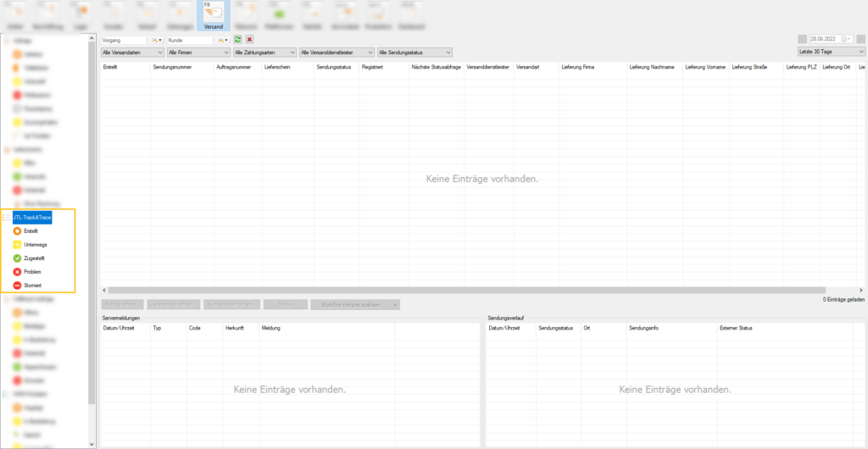Click the red Problem X icon

pos(17,272)
